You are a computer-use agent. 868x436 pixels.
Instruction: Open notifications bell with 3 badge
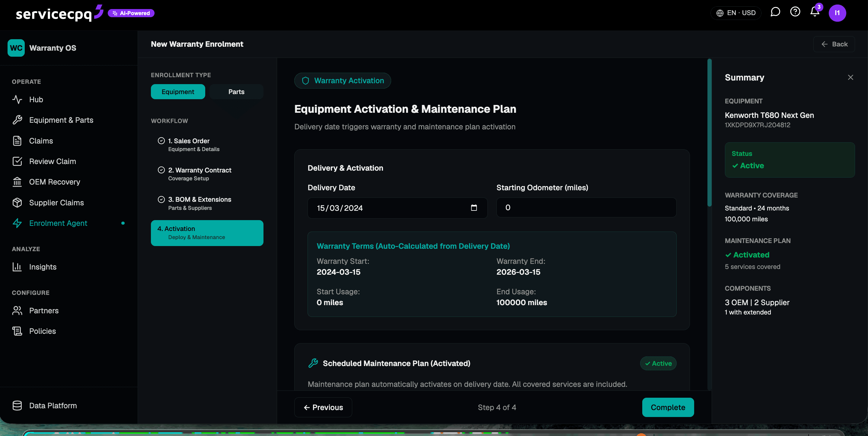815,11
